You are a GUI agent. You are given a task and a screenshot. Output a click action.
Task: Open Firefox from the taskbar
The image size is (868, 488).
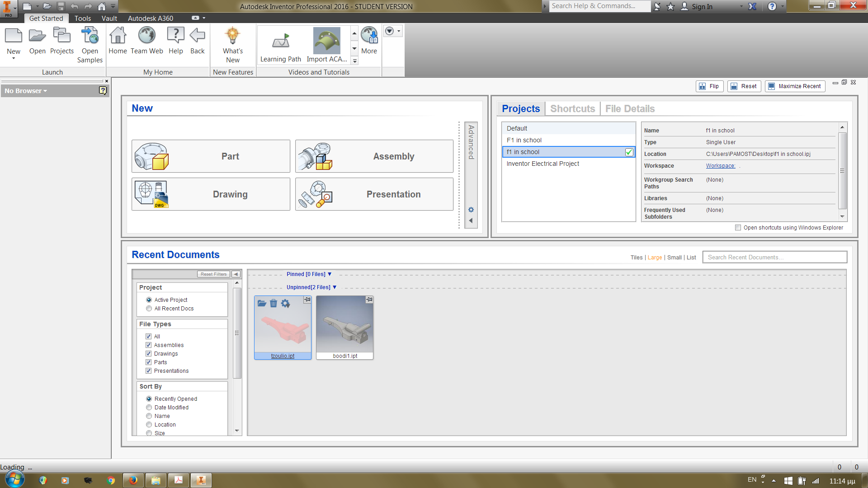click(133, 480)
